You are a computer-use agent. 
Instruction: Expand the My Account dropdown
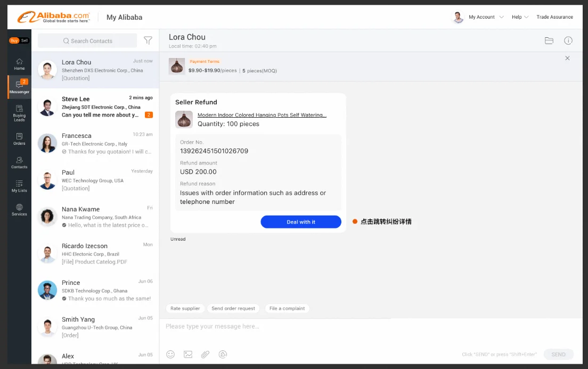click(486, 17)
